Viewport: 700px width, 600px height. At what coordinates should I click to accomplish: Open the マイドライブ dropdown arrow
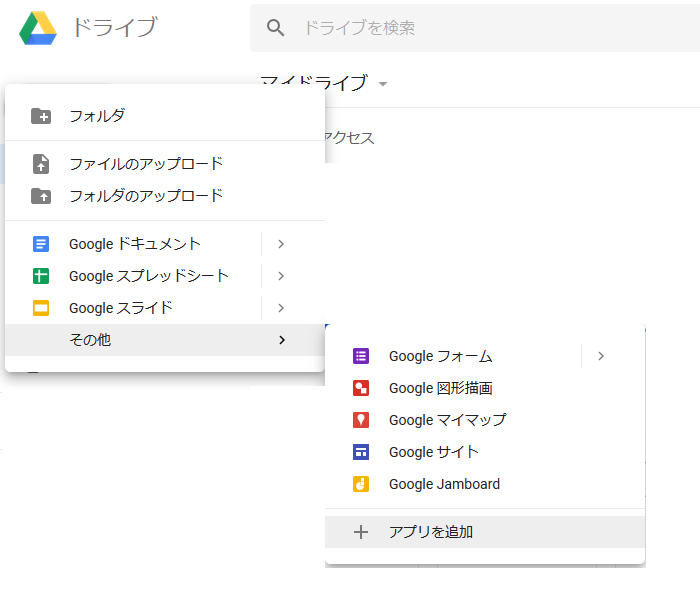[383, 84]
